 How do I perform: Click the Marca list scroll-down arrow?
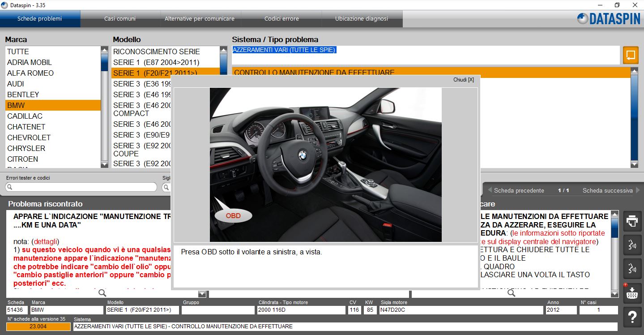click(x=105, y=164)
